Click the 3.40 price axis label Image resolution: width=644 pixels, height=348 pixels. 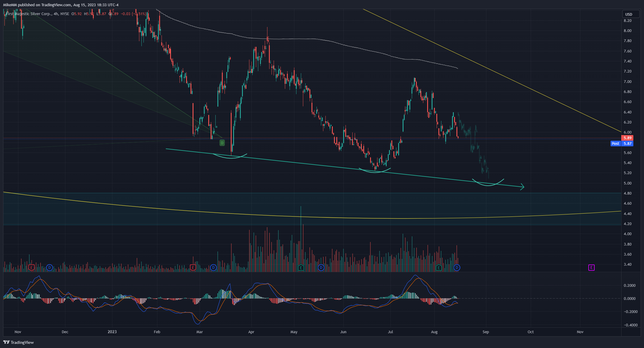[x=627, y=264]
